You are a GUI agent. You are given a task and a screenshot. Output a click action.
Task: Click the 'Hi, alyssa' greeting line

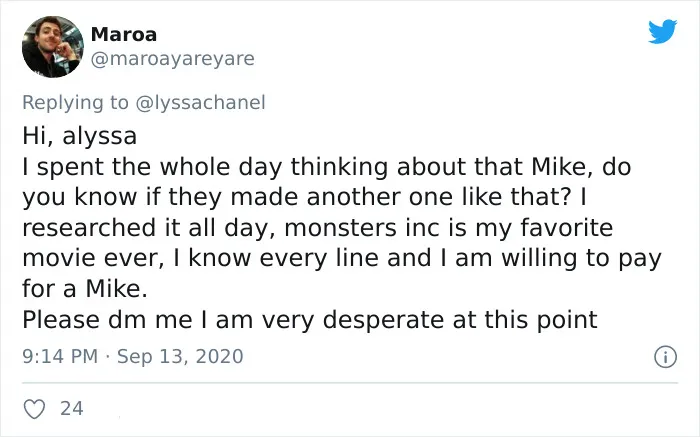pyautogui.click(x=79, y=136)
